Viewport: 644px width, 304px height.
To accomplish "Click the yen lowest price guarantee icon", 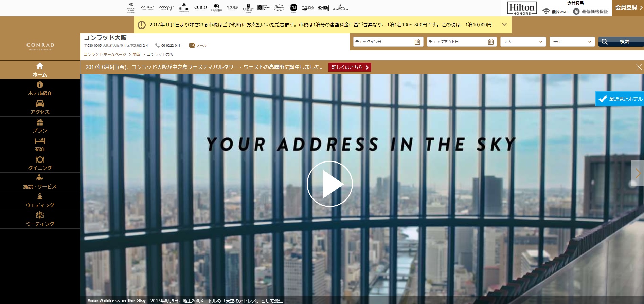I will (x=576, y=12).
